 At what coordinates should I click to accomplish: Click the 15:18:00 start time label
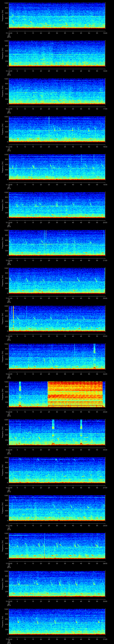pos(9,184)
